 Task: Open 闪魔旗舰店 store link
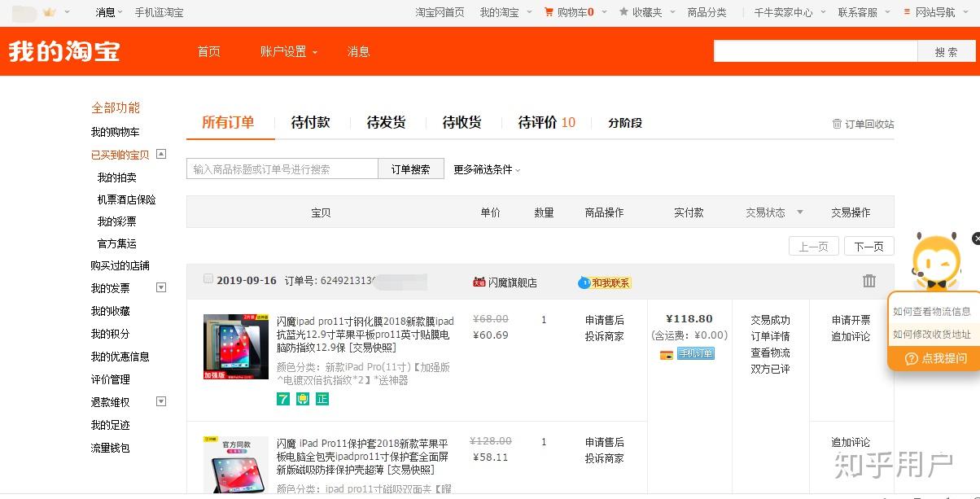[x=512, y=282]
